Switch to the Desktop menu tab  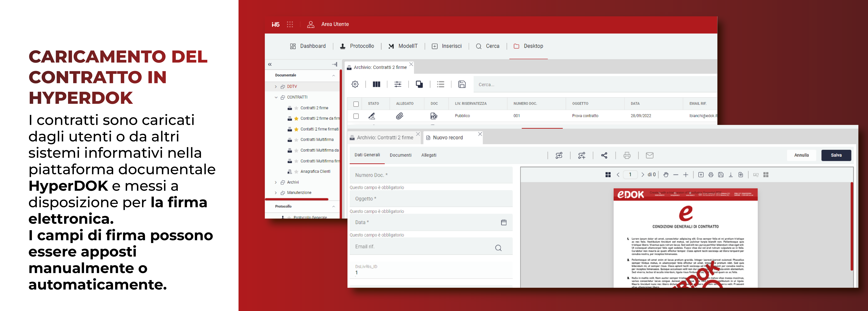[x=528, y=46]
